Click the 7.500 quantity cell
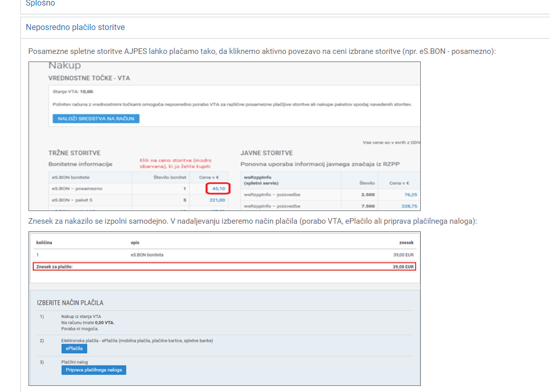This screenshot has width=550, height=392. (368, 206)
